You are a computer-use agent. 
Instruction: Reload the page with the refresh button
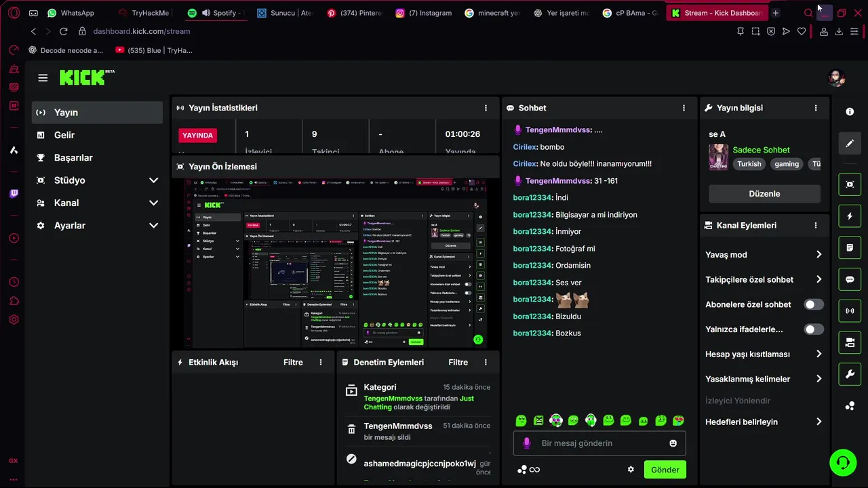[64, 31]
